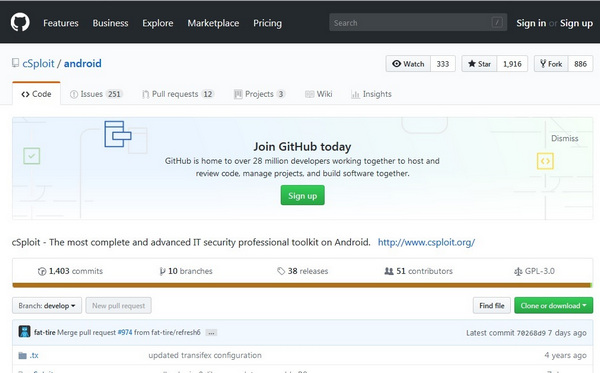Click the scale license icon beside GPL-3.0
The width and height of the screenshot is (600, 373).
pos(518,271)
